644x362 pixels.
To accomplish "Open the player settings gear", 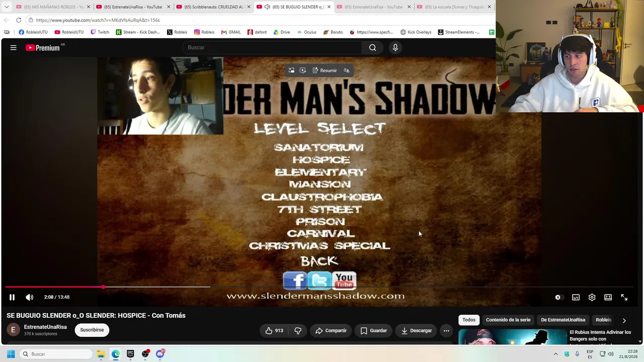I will point(592,297).
